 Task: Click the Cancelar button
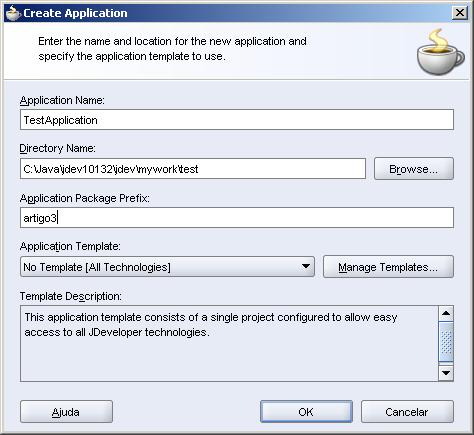(x=407, y=412)
